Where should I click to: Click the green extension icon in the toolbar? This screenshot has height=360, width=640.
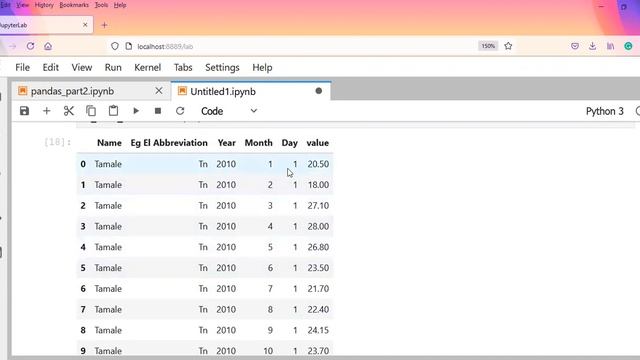629,46
